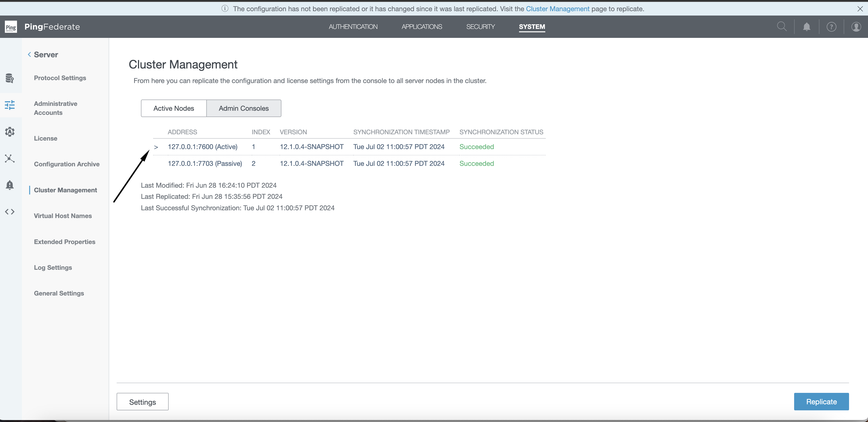
Task: Click the Replicate button
Action: 822,402
